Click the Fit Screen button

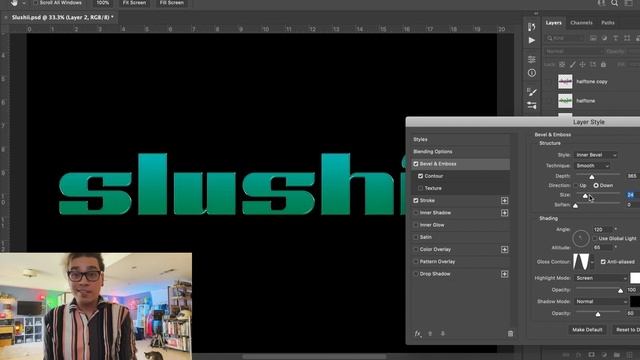(134, 3)
